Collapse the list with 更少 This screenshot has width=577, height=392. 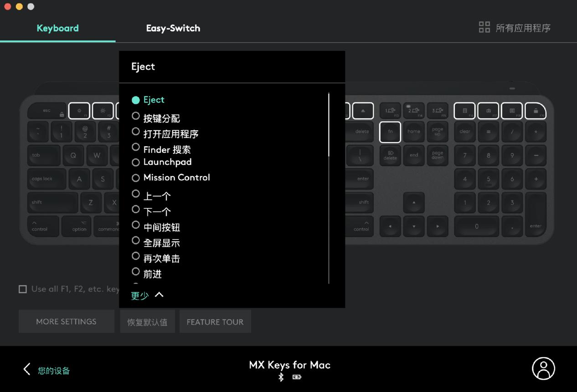pos(147,295)
